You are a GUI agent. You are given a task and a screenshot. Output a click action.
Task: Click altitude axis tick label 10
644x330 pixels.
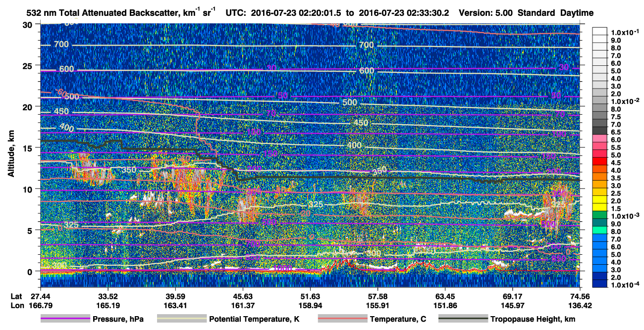point(29,189)
